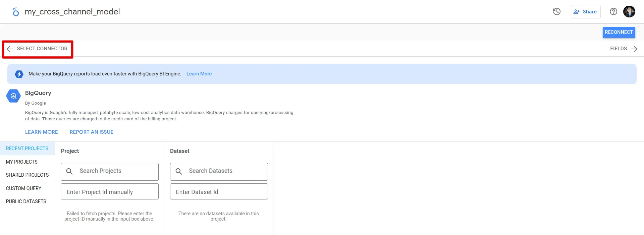Click the Share button
The height and width of the screenshot is (235, 644).
(586, 12)
